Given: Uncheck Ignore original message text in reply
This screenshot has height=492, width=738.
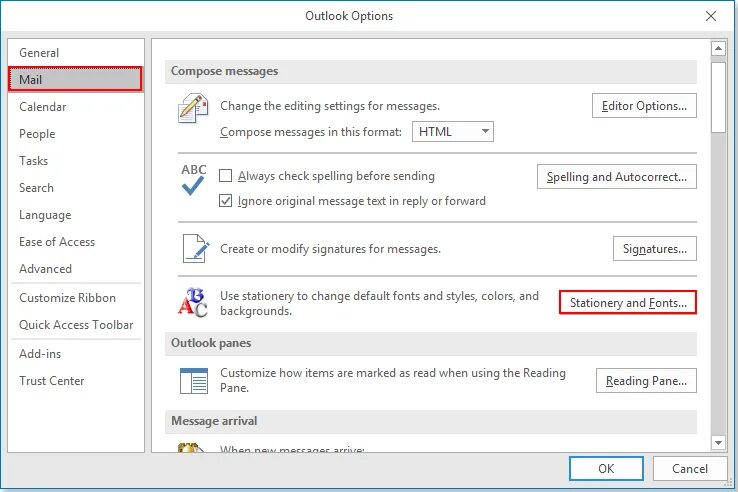Looking at the screenshot, I should (225, 201).
